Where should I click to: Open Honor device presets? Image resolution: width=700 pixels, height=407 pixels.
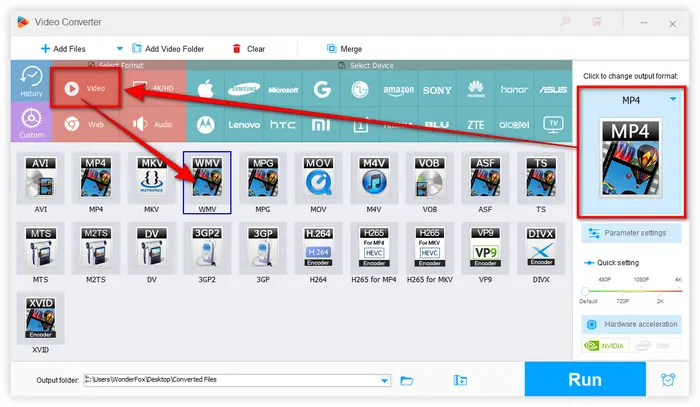point(514,89)
